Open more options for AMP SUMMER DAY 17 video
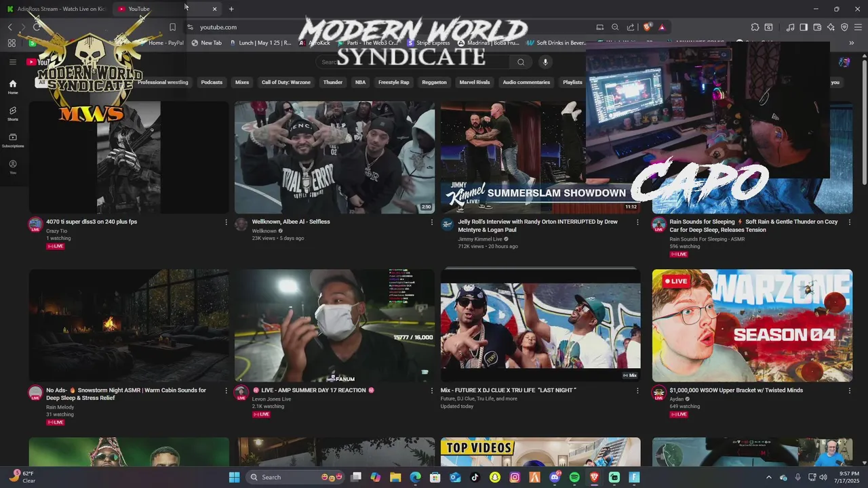The width and height of the screenshot is (868, 488). click(x=431, y=390)
